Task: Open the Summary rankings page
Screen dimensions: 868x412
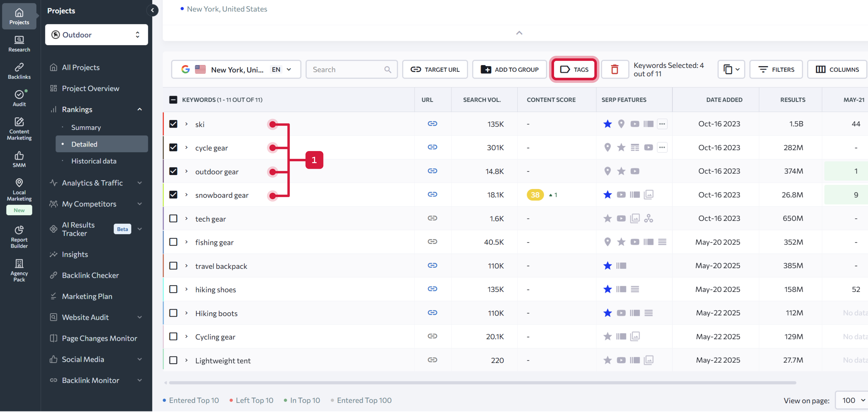Action: (86, 128)
